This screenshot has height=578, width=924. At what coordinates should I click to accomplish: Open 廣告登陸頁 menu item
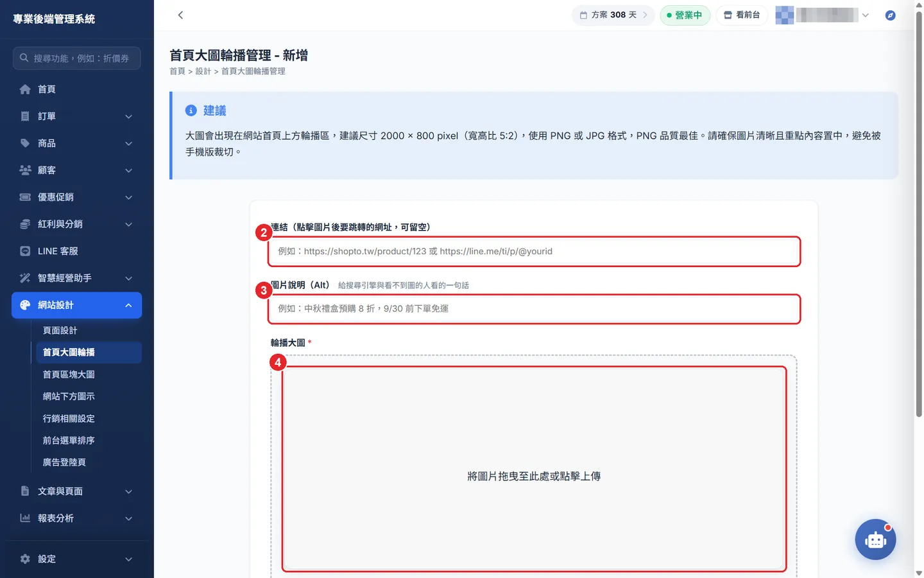pos(89,462)
